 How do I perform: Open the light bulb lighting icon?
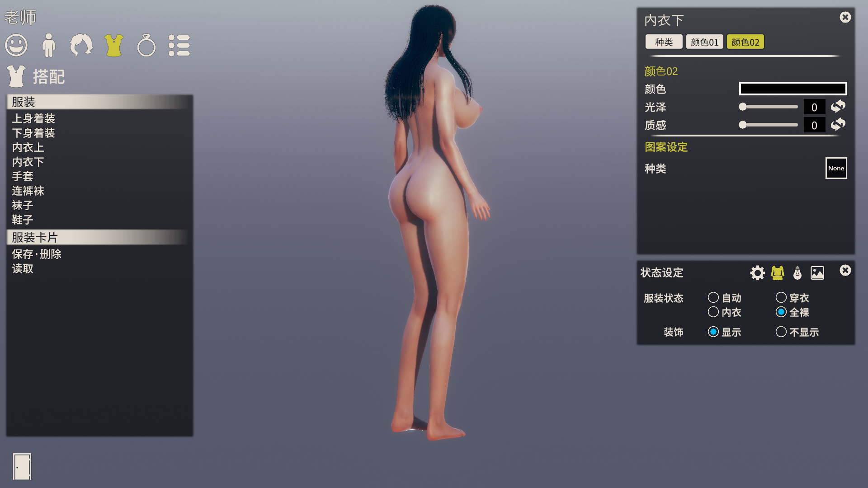(x=797, y=273)
